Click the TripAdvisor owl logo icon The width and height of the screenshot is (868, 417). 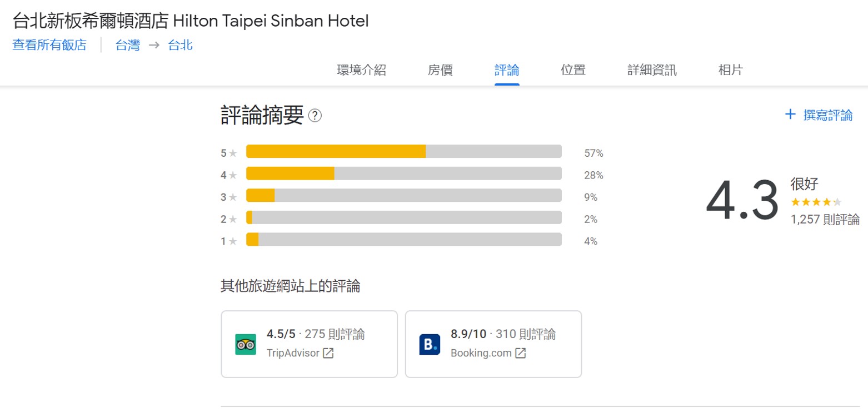click(246, 345)
